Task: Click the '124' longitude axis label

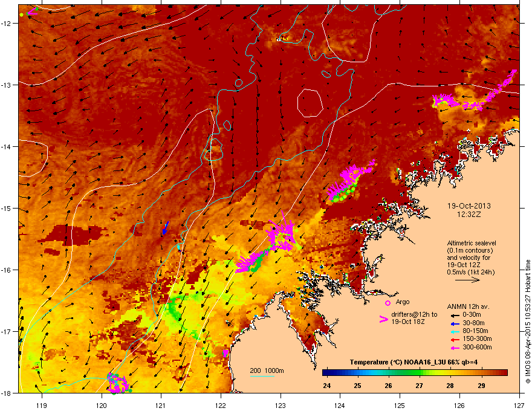Action: (x=340, y=405)
